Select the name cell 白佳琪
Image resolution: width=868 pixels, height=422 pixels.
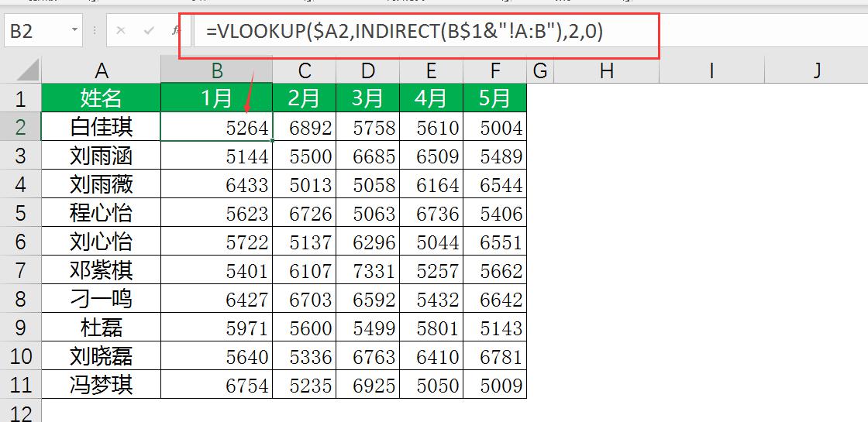tap(101, 127)
